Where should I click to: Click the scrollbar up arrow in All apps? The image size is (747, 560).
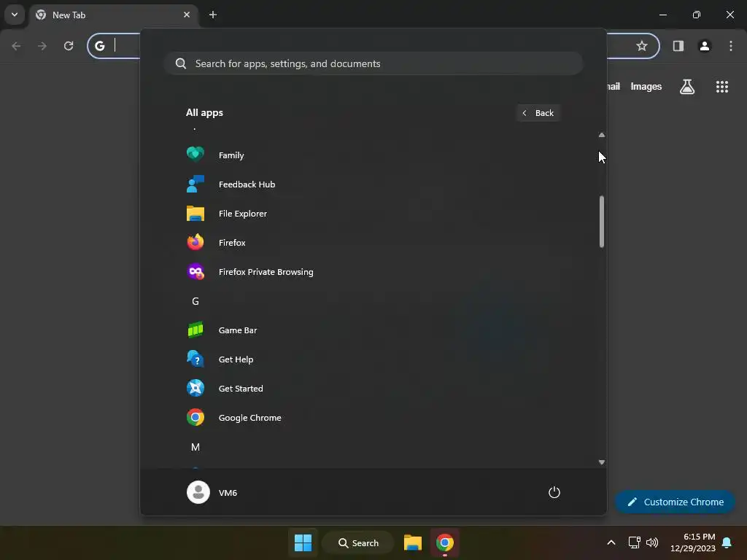click(x=602, y=135)
